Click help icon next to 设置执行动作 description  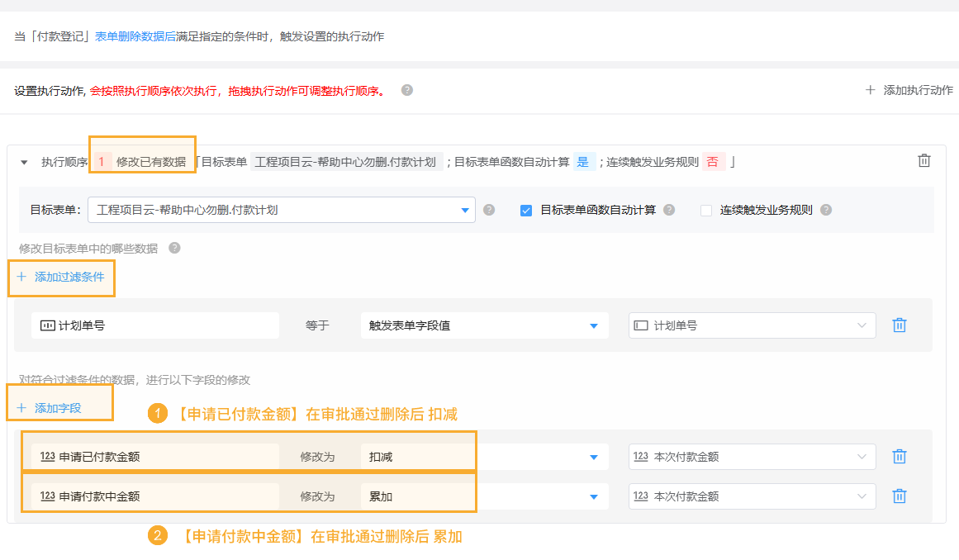pyautogui.click(x=406, y=90)
